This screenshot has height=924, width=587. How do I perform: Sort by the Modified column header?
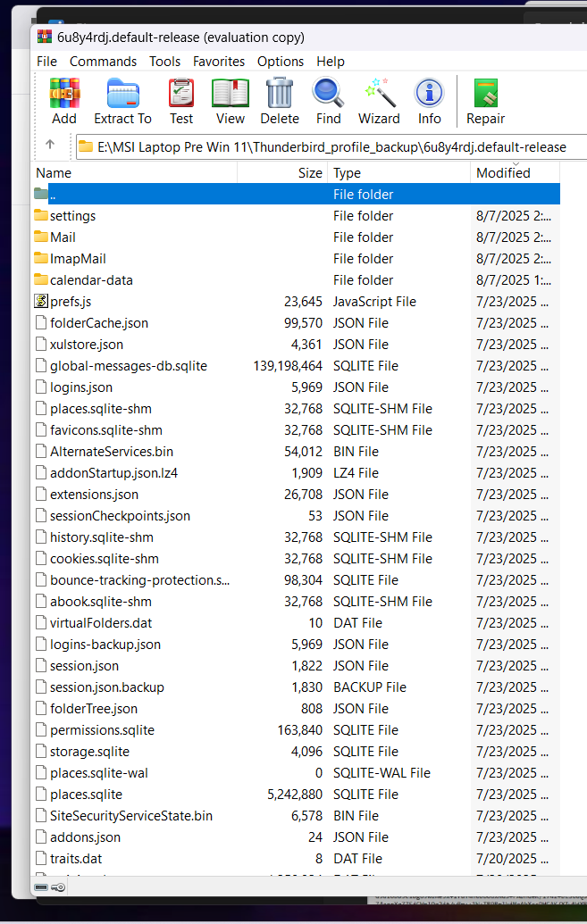(x=515, y=172)
